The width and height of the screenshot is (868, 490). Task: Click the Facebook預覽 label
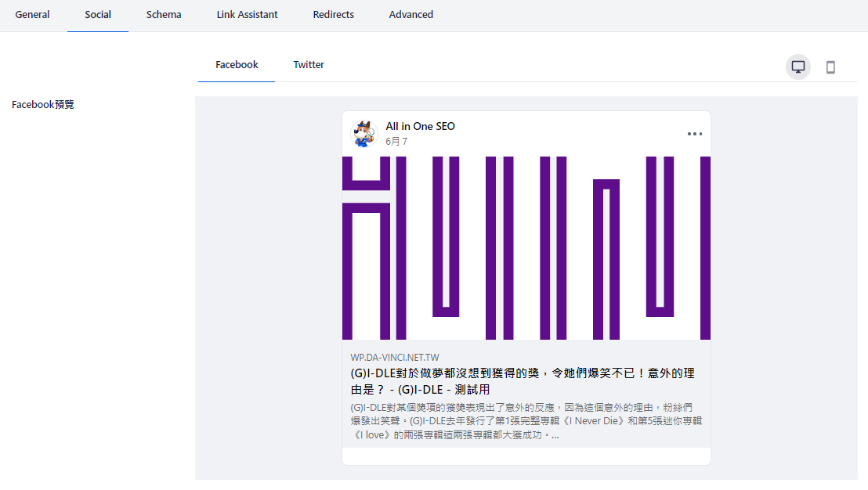43,105
